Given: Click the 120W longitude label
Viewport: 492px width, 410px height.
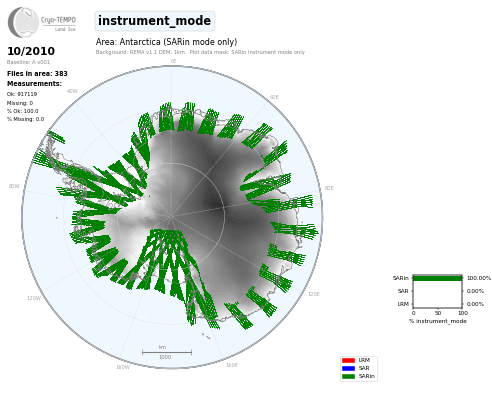Looking at the screenshot, I should [34, 298].
